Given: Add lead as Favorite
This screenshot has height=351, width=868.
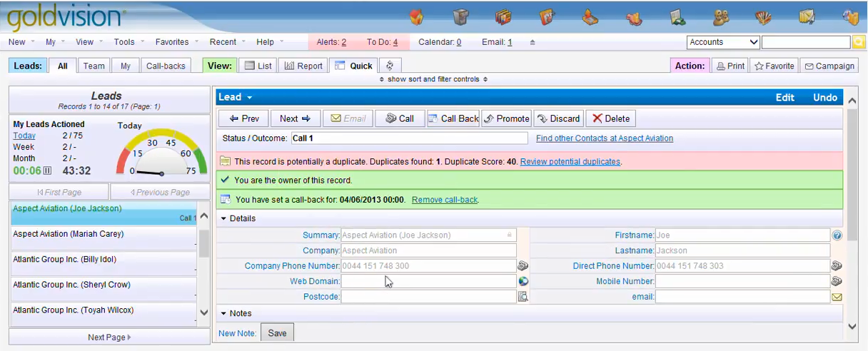Looking at the screenshot, I should point(774,66).
